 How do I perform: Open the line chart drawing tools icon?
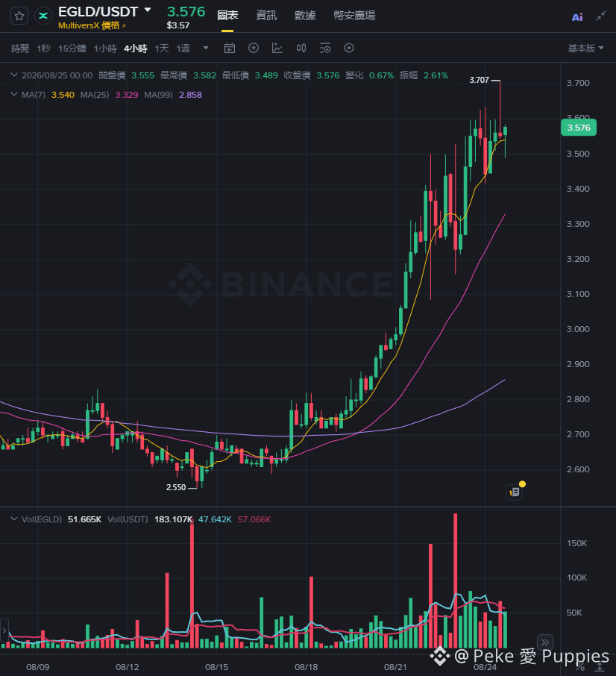tap(277, 48)
